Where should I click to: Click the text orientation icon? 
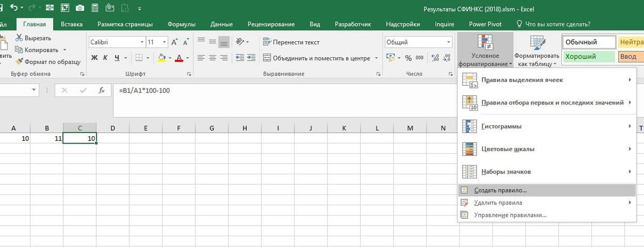pos(240,42)
